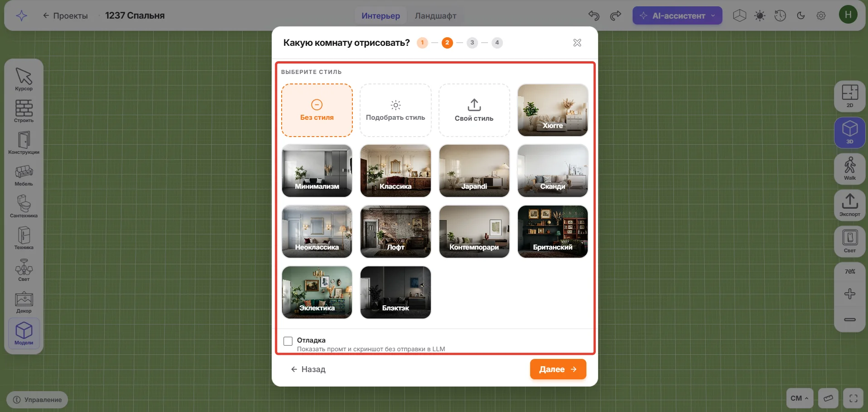This screenshot has width=868, height=412.
Task: Click the undo arrow in top bar
Action: pos(594,16)
